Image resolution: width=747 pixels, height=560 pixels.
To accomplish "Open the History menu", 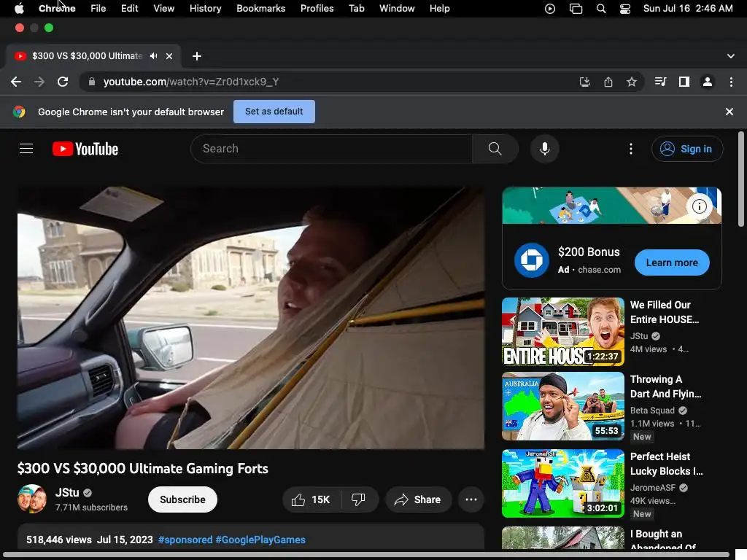I will click(205, 9).
